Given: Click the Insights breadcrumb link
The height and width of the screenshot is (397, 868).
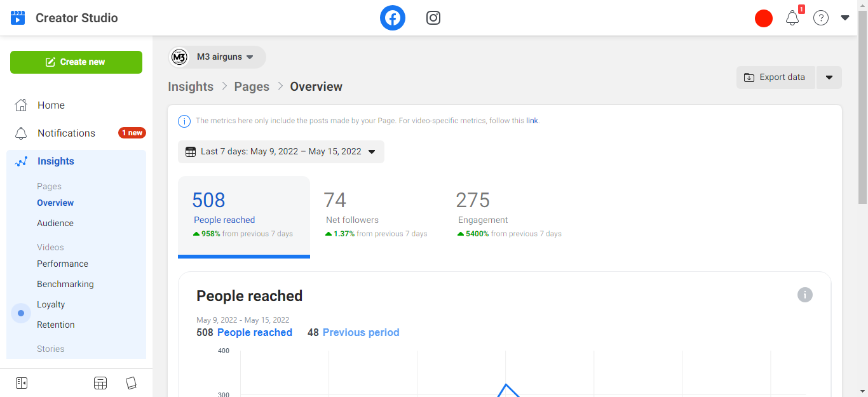Looking at the screenshot, I should point(191,87).
